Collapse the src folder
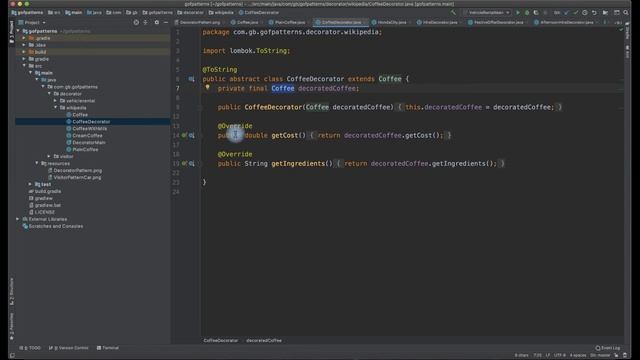640x360 pixels. 24,66
